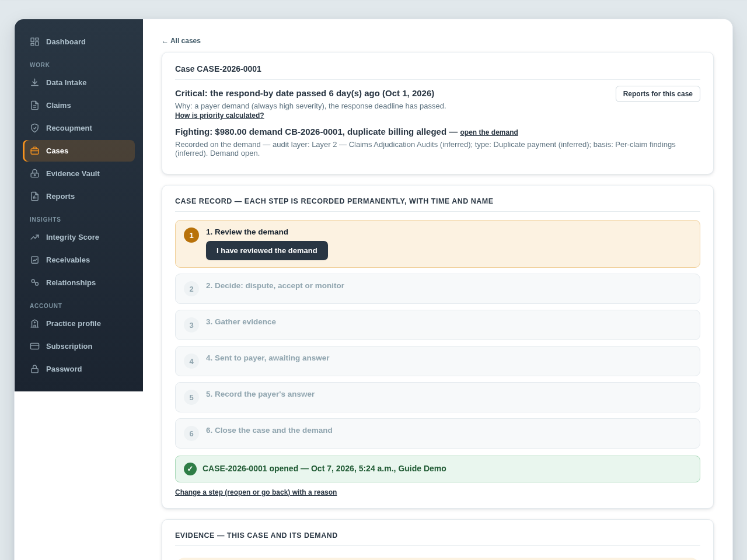Open How is priority calculated link

click(x=219, y=116)
